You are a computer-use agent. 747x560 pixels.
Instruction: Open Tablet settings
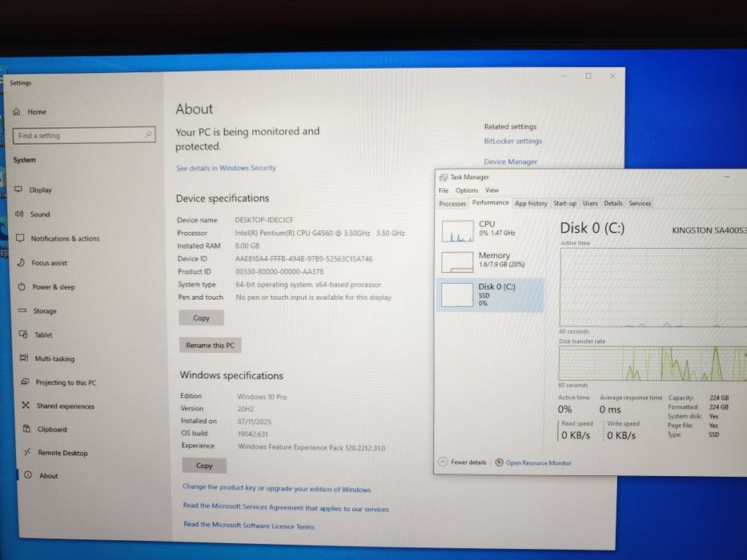click(36, 334)
